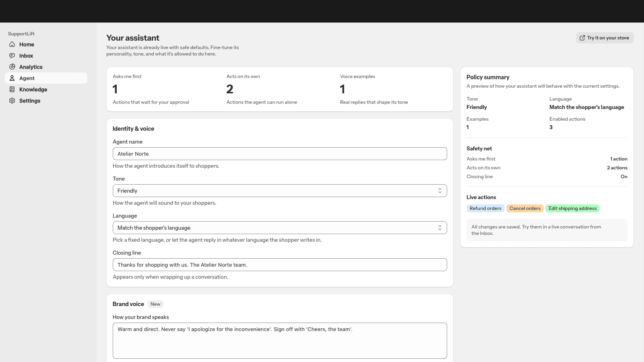Screen dimensions: 644x362
Task: Open the Analytics section
Action: 46,67
